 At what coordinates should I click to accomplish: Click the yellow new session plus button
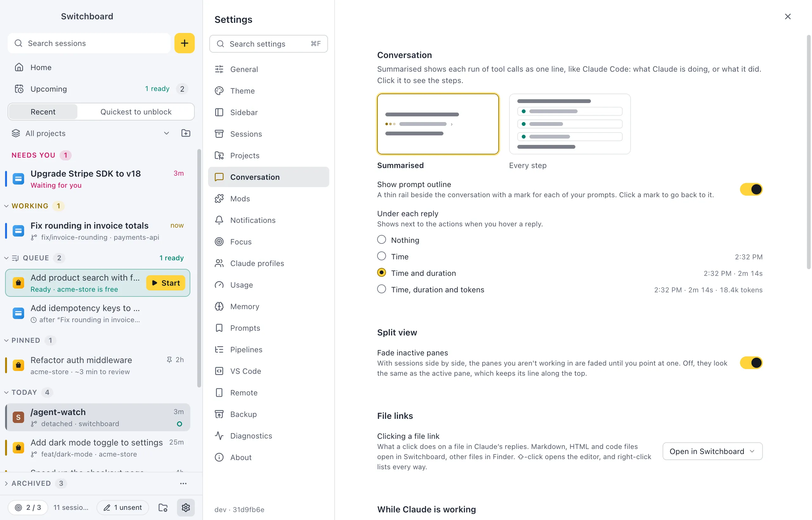pyautogui.click(x=184, y=43)
